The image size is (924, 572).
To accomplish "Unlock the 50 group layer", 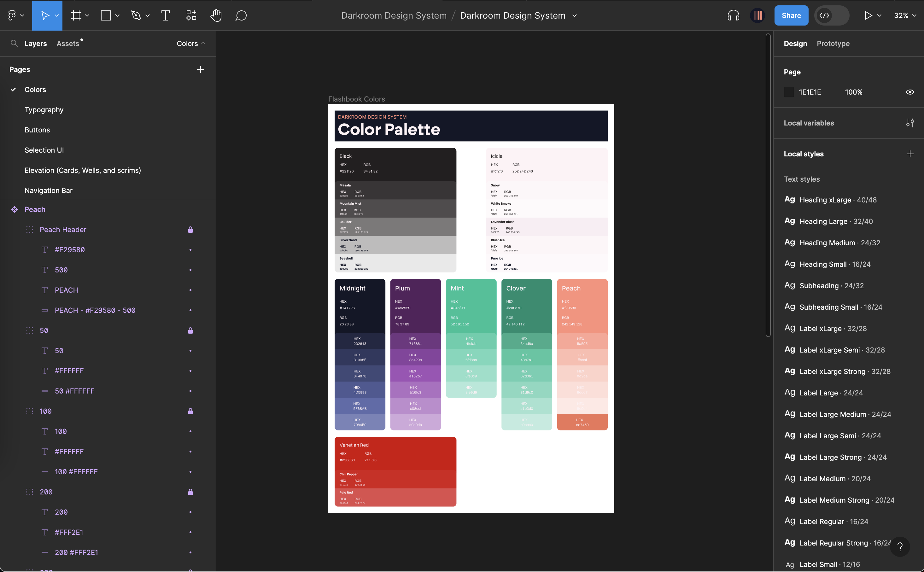I will click(190, 330).
